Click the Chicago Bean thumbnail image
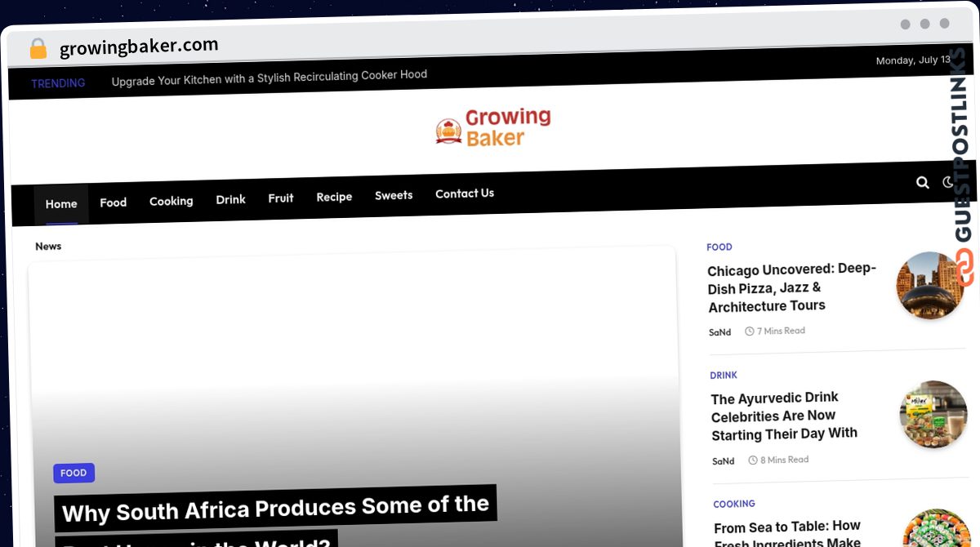Image resolution: width=980 pixels, height=547 pixels. (930, 285)
